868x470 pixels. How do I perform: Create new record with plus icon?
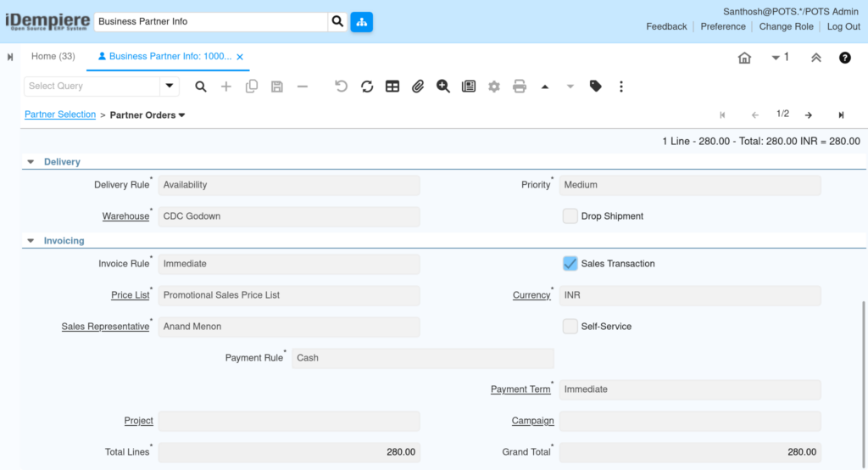(225, 87)
